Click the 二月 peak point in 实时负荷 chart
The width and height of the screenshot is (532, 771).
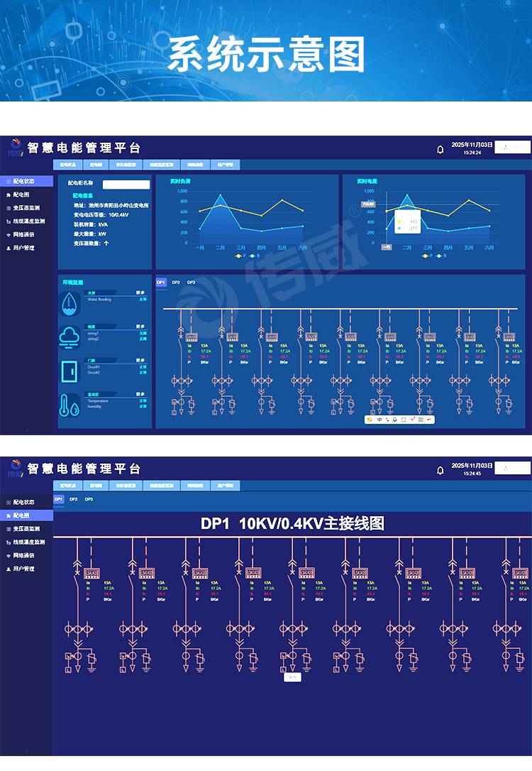221,195
